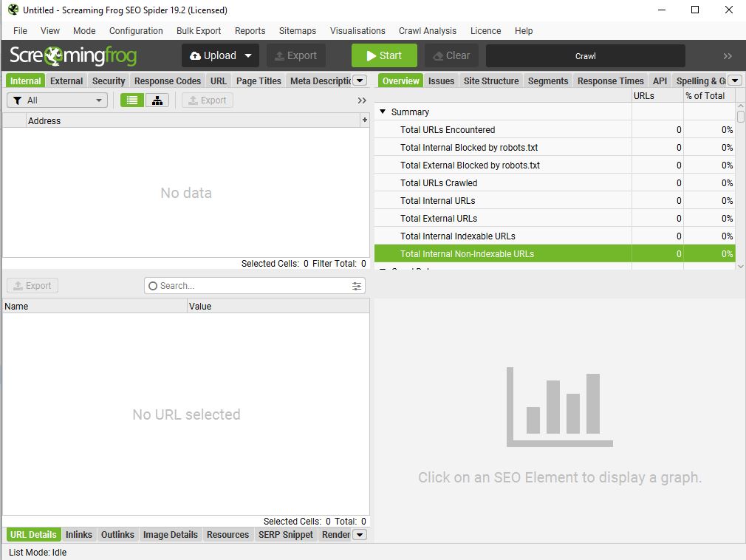Select Total Internal Indexable URLs row

point(555,236)
